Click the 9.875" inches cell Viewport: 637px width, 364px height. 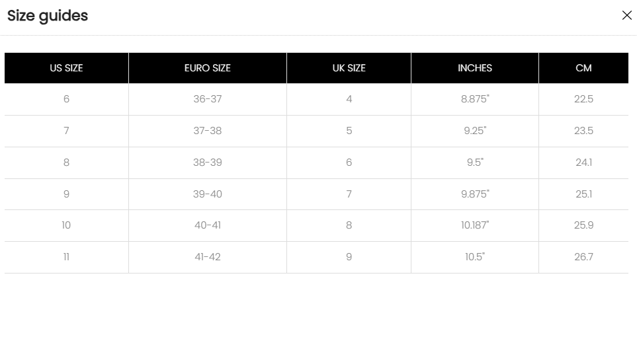(475, 194)
